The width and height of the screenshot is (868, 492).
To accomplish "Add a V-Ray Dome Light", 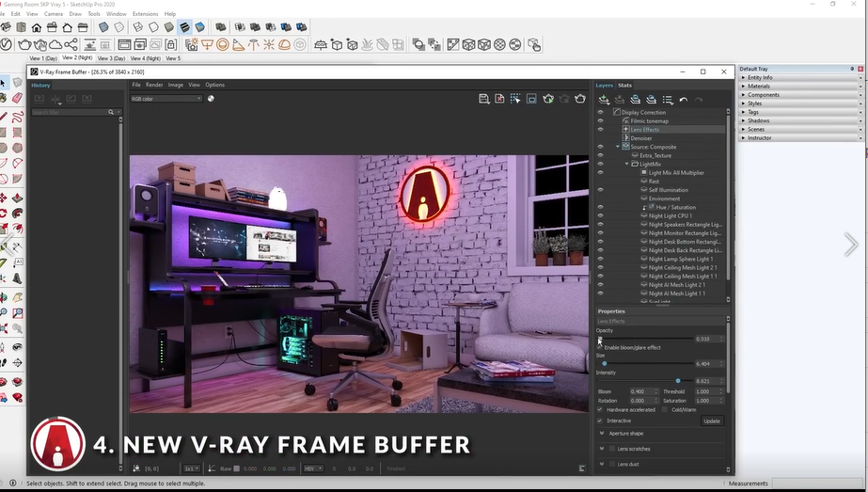I will pos(285,44).
